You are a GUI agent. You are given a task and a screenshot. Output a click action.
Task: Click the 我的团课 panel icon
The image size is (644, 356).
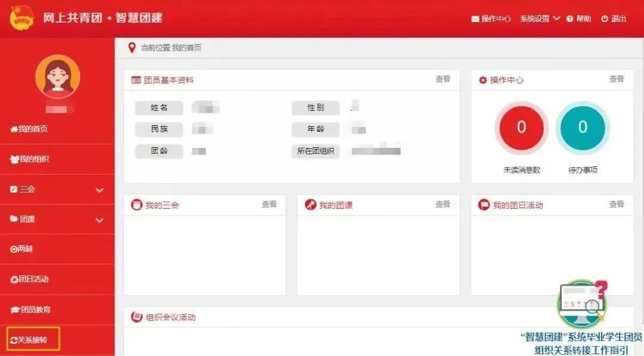[x=310, y=205]
